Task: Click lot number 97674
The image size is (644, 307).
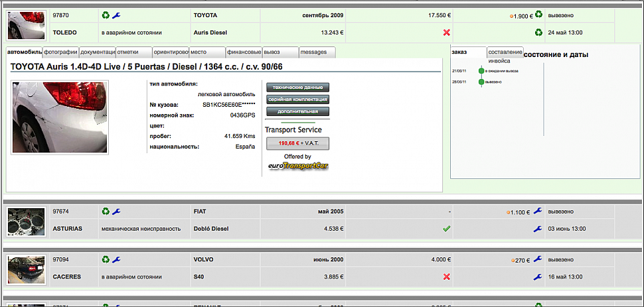Action: click(61, 212)
